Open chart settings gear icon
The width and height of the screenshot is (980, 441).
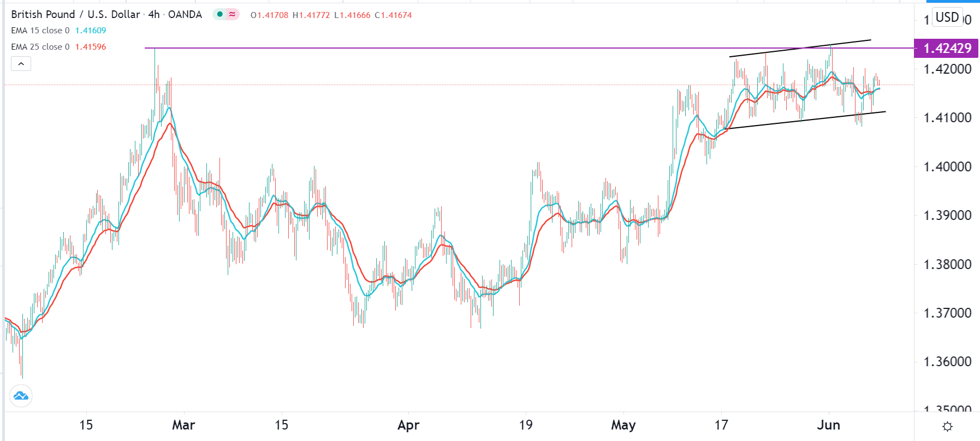click(x=947, y=426)
